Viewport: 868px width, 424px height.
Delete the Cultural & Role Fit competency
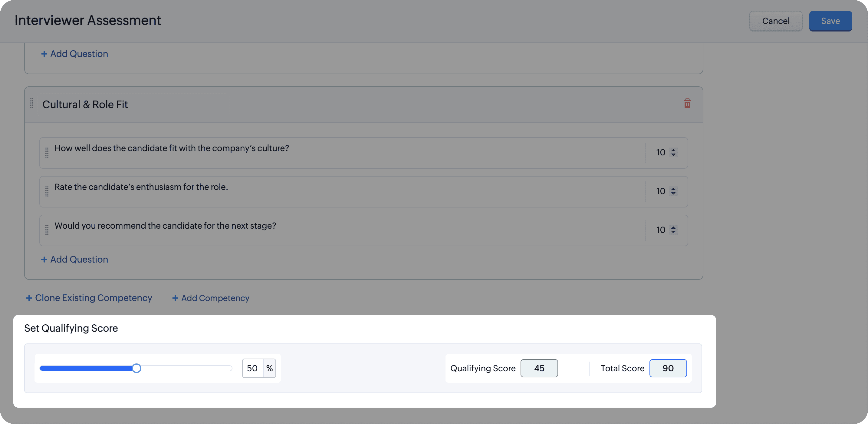tap(687, 104)
